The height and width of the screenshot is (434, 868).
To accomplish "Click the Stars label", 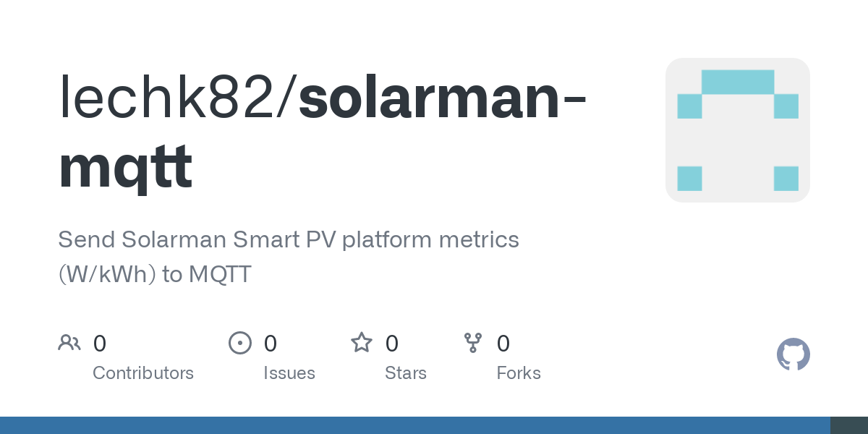I will (406, 373).
